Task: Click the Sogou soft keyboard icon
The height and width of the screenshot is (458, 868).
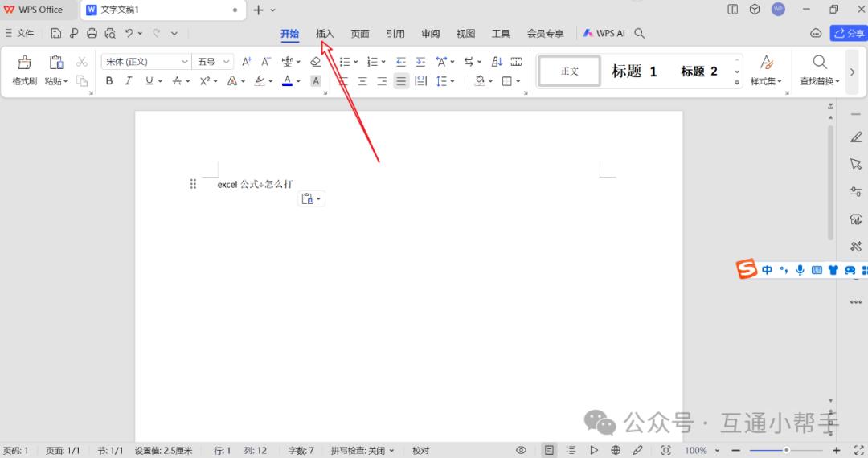Action: coord(817,270)
